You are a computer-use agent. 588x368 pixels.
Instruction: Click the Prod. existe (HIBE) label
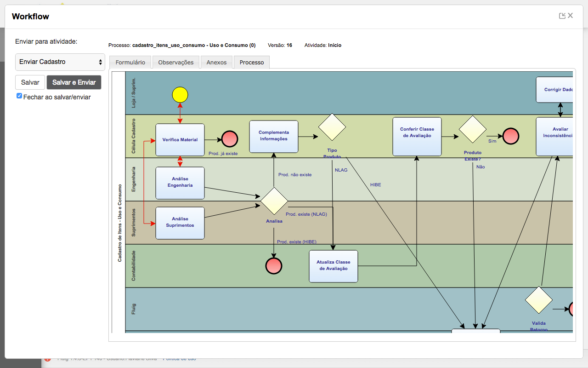[297, 242]
